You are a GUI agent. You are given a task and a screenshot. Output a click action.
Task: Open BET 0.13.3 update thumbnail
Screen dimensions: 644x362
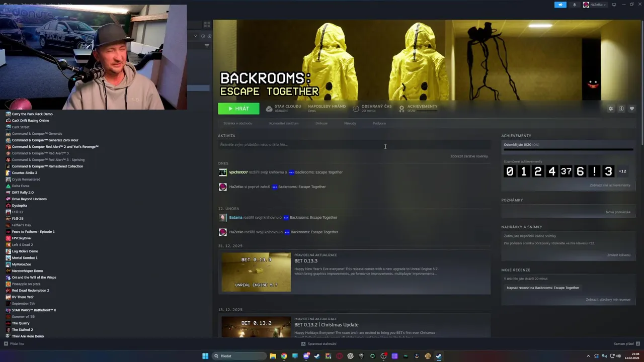point(256,272)
